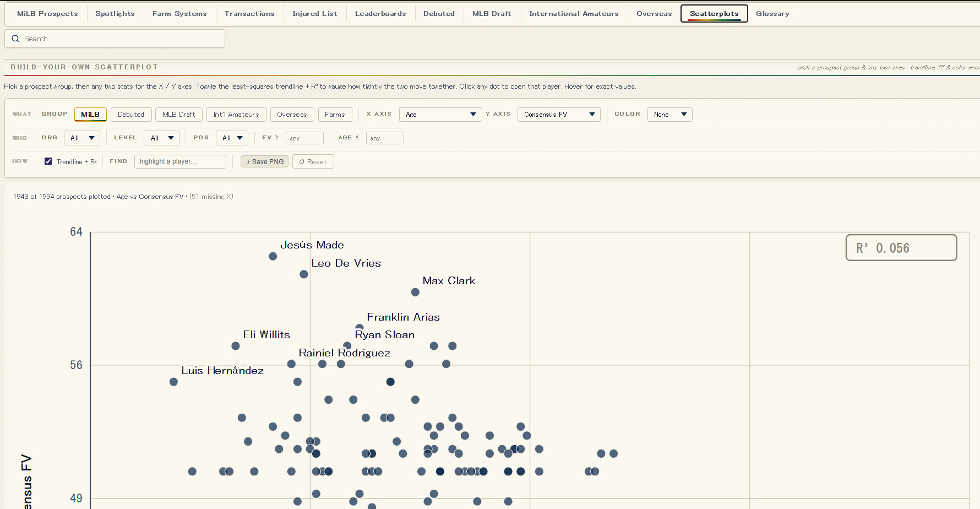This screenshot has height=509, width=980.
Task: Select the MLB Draft group button
Action: pyautogui.click(x=179, y=115)
